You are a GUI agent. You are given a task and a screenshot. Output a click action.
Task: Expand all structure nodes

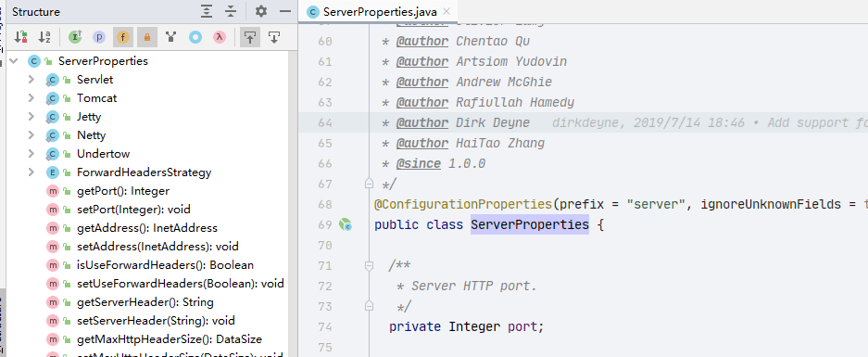207,12
